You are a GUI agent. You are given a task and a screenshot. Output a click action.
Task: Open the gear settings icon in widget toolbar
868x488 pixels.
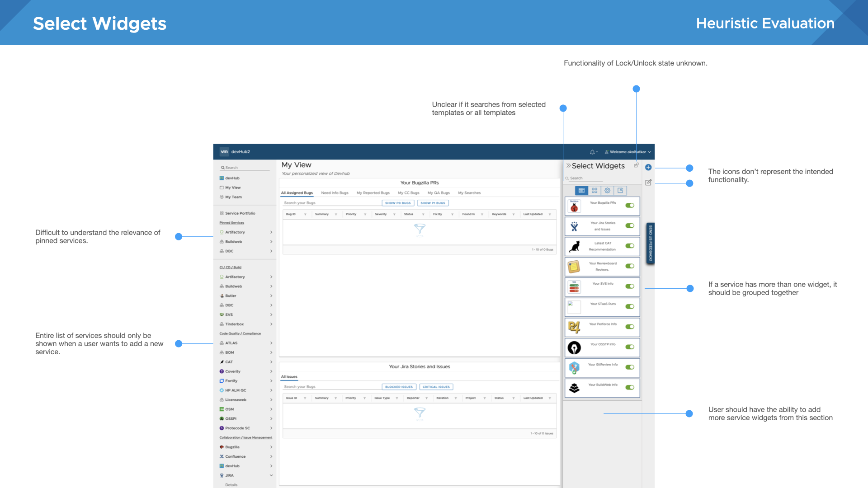pos(607,191)
